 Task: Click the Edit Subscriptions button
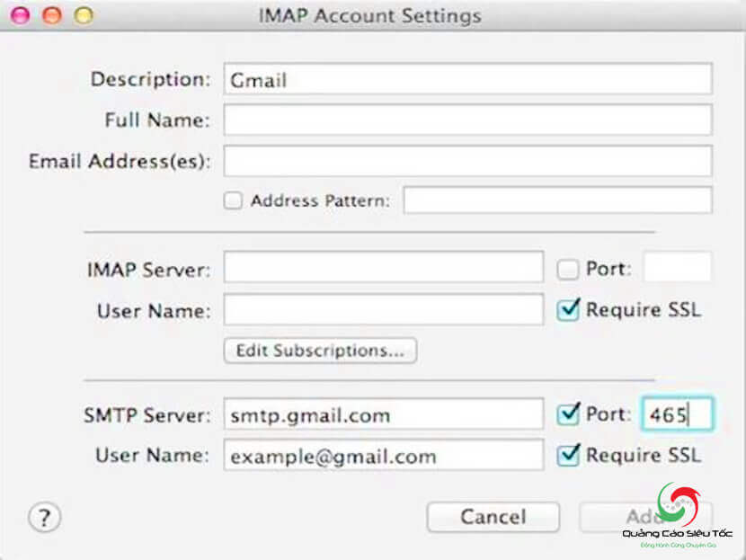(320, 351)
